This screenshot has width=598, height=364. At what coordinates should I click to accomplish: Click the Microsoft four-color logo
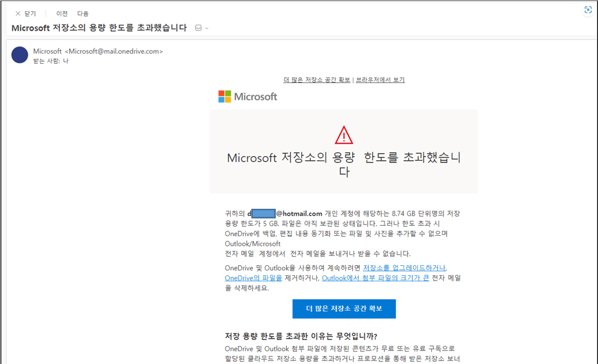pos(225,97)
